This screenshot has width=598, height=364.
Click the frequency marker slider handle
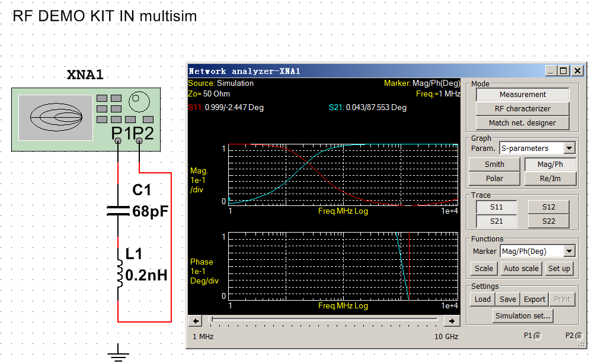pos(211,320)
